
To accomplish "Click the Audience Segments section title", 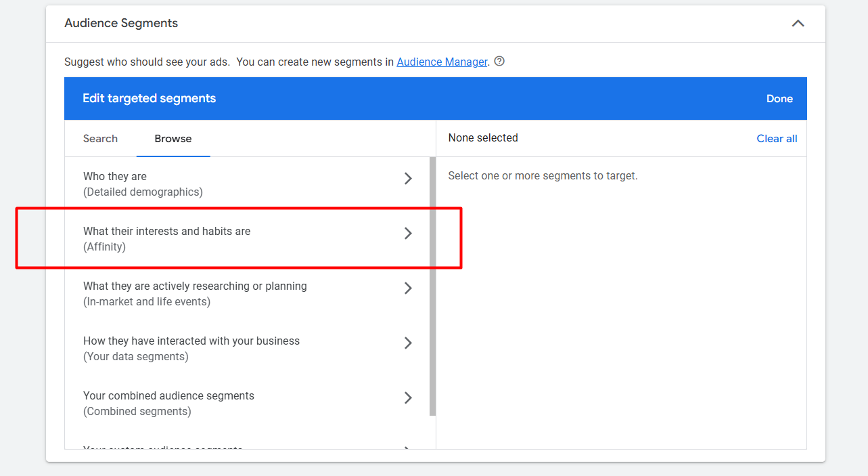I will coord(121,23).
